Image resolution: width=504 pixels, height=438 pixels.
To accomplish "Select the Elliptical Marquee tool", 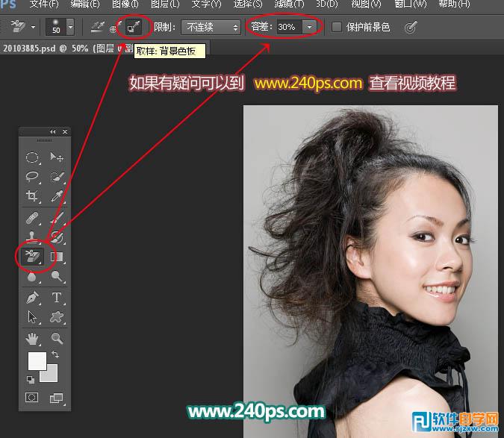I will pyautogui.click(x=32, y=157).
